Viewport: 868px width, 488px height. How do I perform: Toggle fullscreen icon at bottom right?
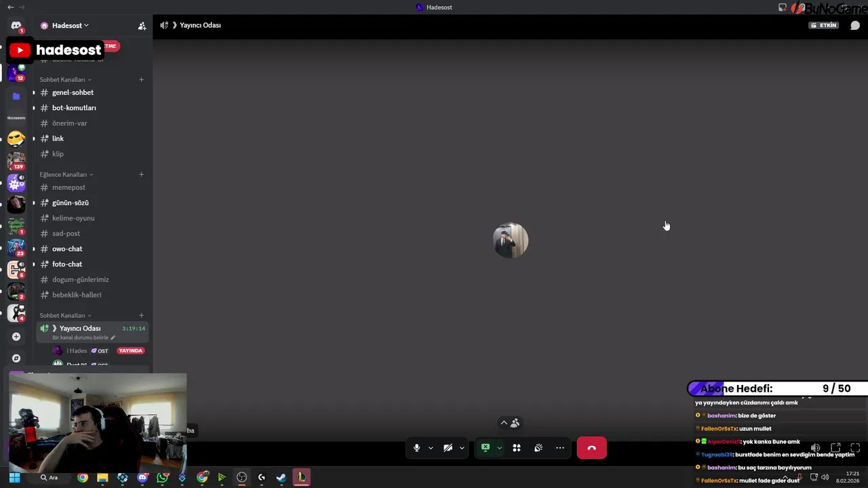click(x=855, y=448)
